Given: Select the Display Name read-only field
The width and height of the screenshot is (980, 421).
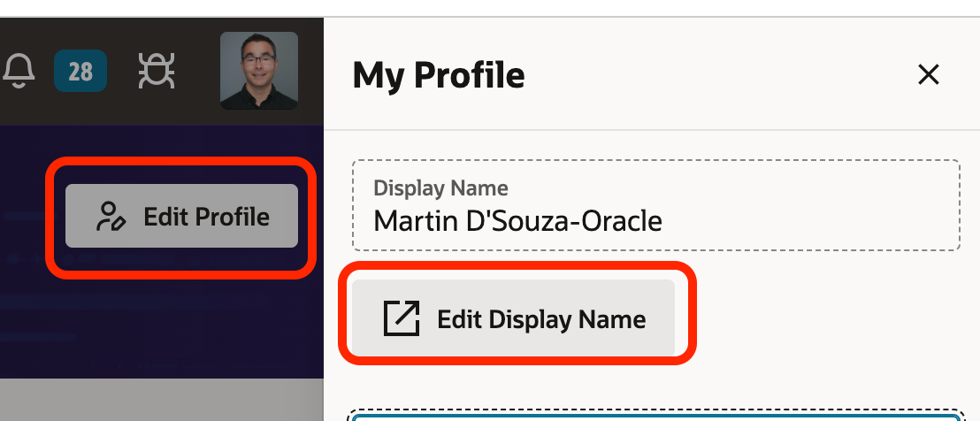Looking at the screenshot, I should point(656,205).
